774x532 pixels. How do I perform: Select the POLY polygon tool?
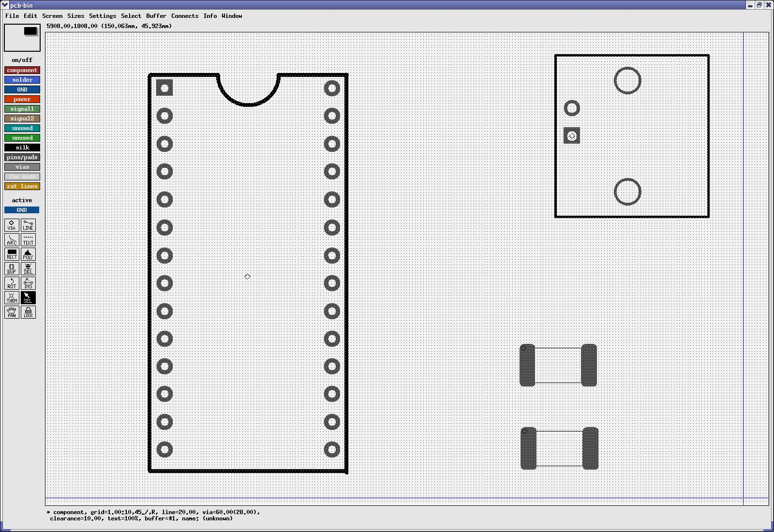click(28, 254)
